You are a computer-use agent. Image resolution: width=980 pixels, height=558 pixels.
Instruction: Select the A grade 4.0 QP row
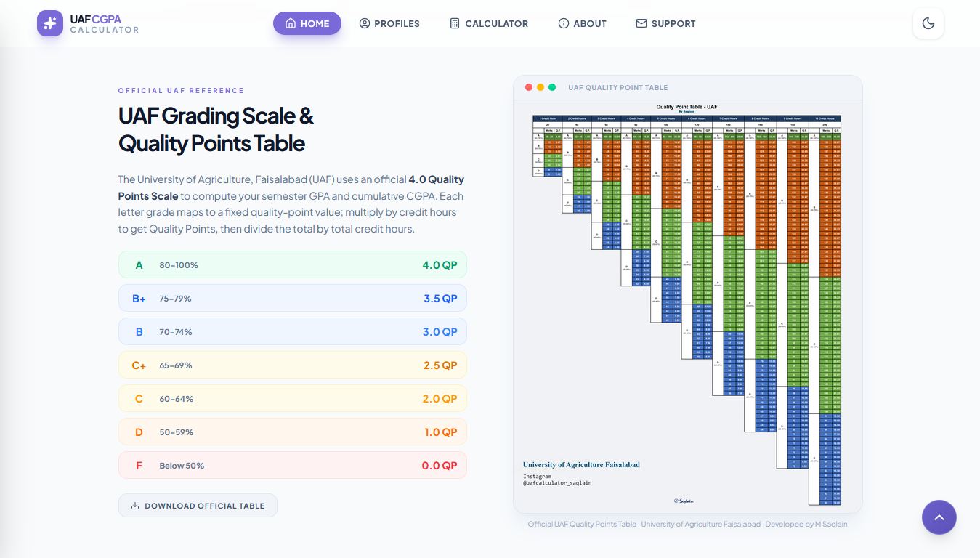point(292,265)
